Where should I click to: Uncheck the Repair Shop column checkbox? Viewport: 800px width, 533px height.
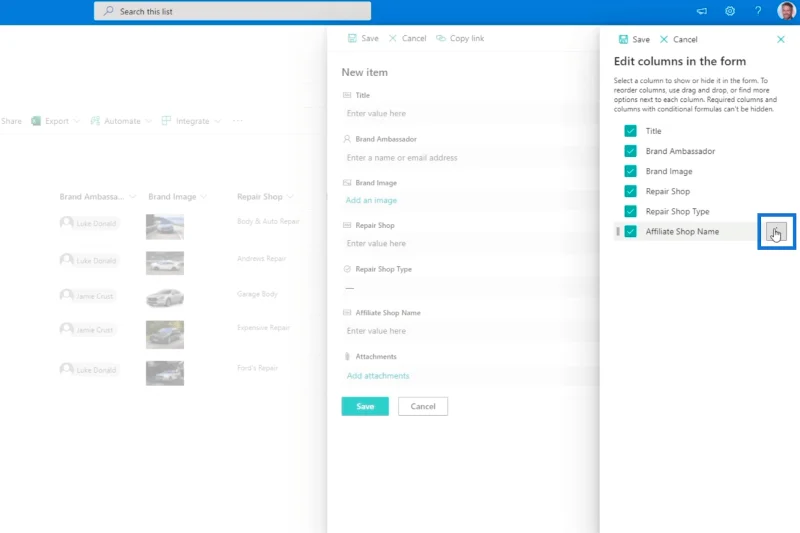tap(631, 191)
